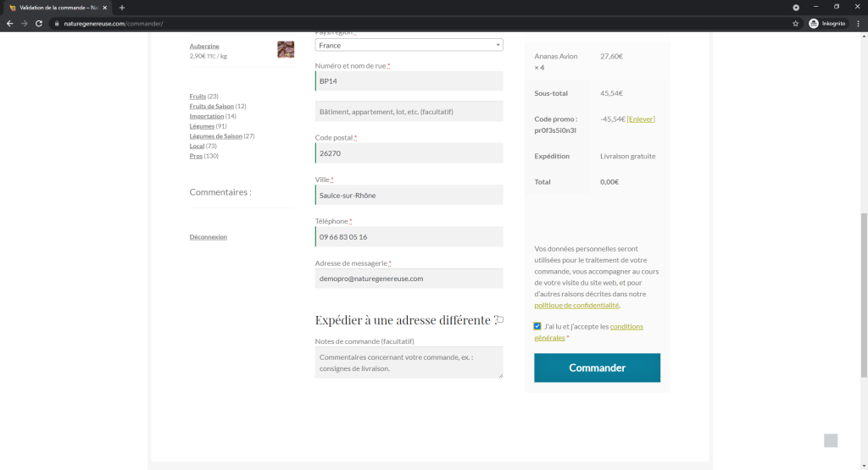Tick Expédier à une adresse différente checkbox
This screenshot has width=868, height=470.
500,319
